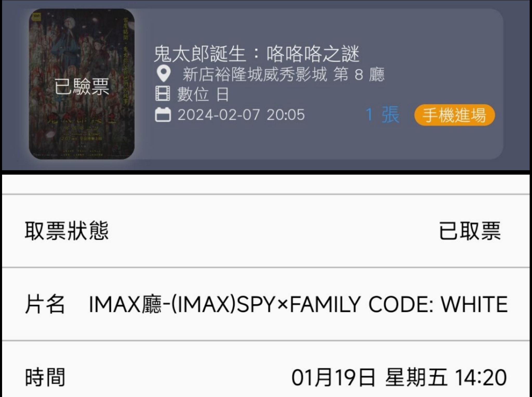
Task: Tap the orange 手機進場 button
Action: coord(454,115)
